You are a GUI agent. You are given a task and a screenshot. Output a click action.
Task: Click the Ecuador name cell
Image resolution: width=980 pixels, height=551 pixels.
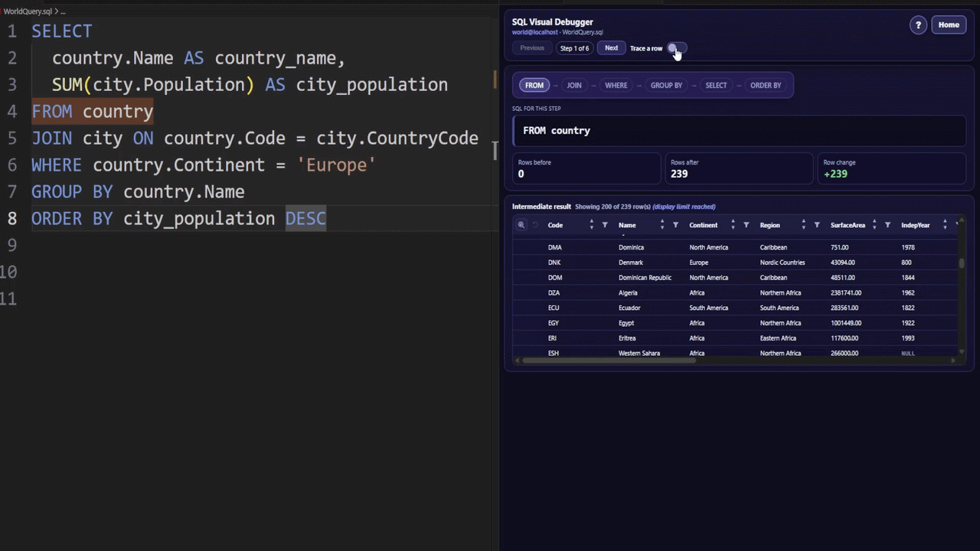629,308
